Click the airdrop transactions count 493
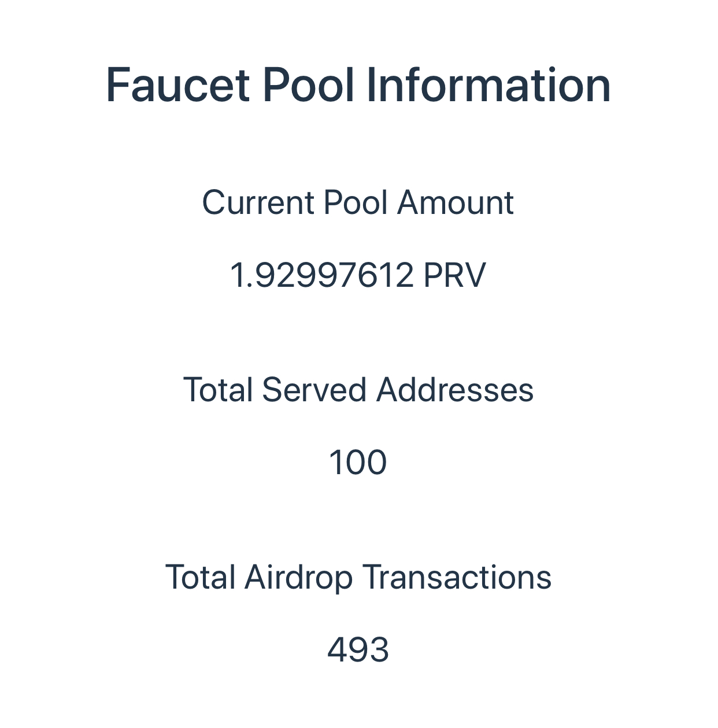 358,650
